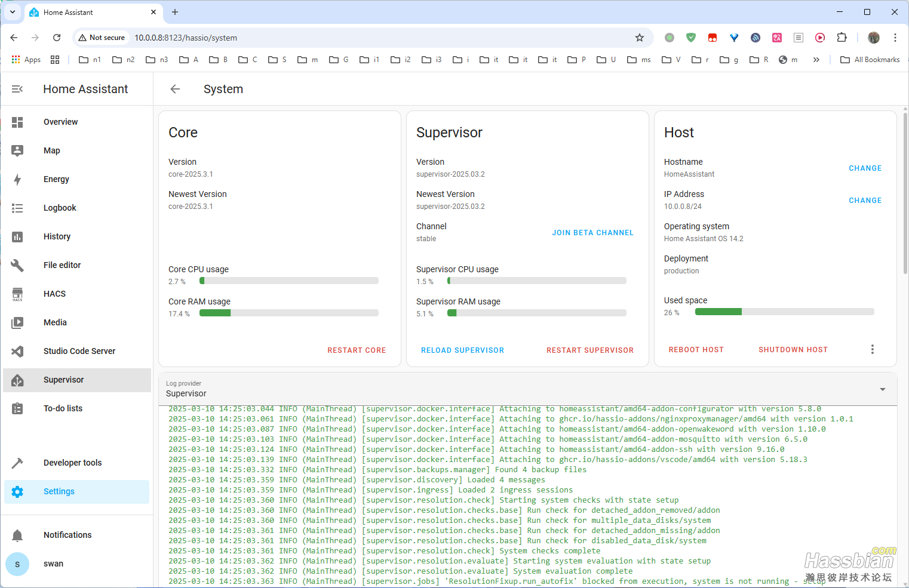Change the Hostname setting
The height and width of the screenshot is (588, 909).
click(865, 168)
